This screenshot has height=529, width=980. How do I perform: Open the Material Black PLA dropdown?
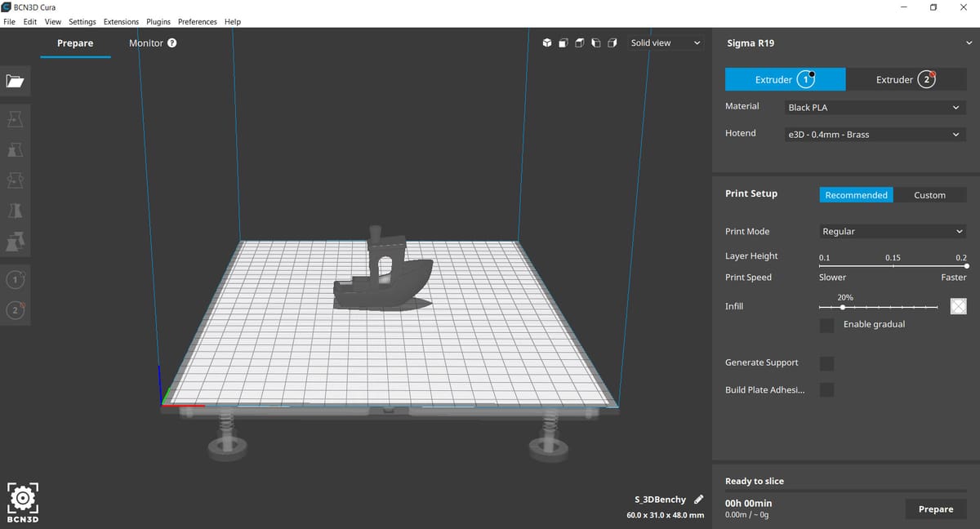click(875, 107)
